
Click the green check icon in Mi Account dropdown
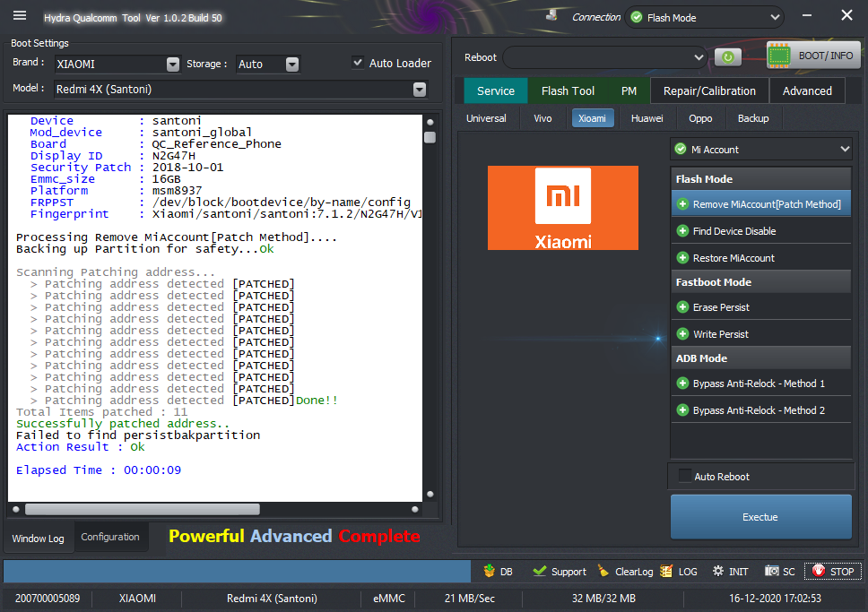pos(681,149)
